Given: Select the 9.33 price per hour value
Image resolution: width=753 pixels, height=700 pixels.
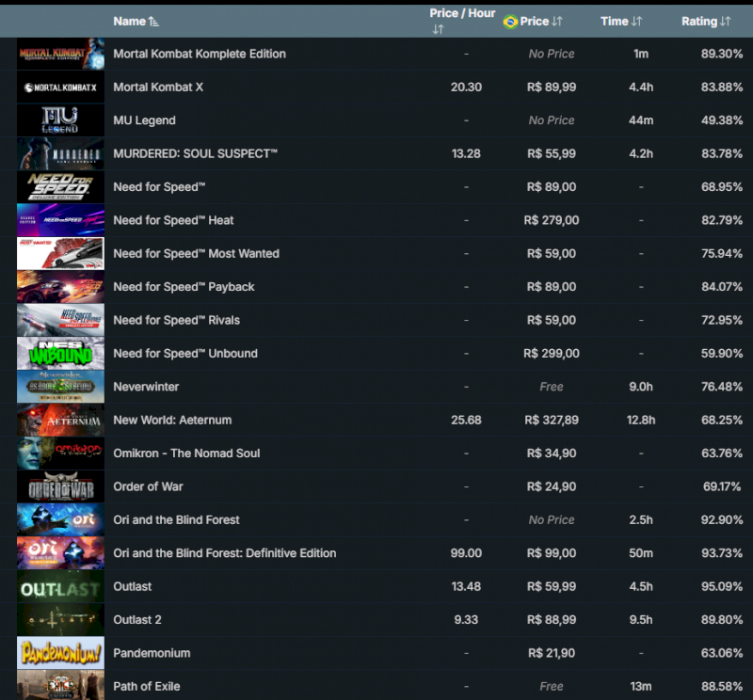Looking at the screenshot, I should (x=466, y=620).
